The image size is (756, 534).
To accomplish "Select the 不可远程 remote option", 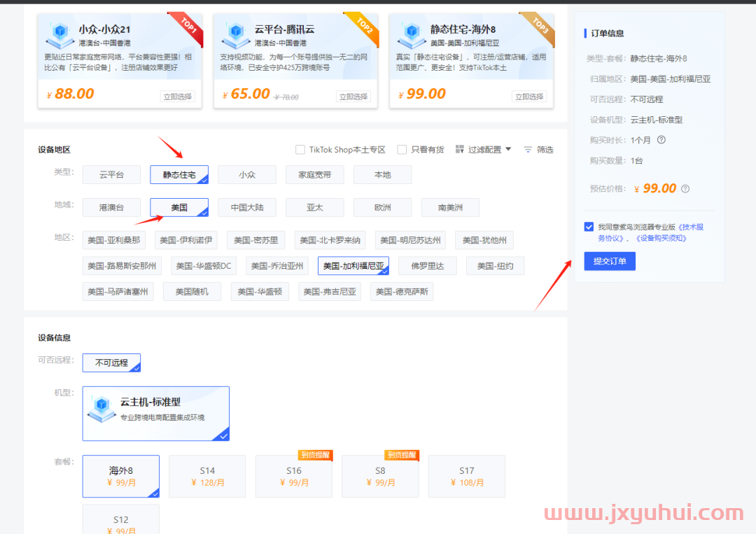I will [111, 363].
